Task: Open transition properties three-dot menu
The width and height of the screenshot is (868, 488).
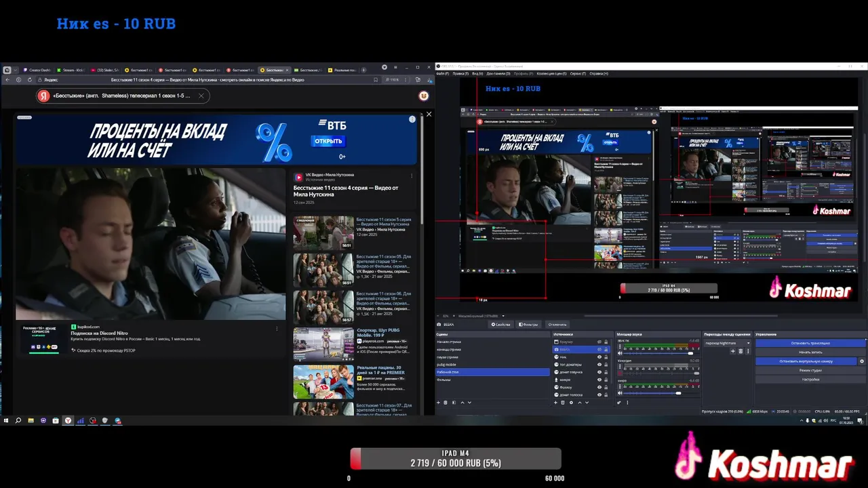Action: pos(748,351)
